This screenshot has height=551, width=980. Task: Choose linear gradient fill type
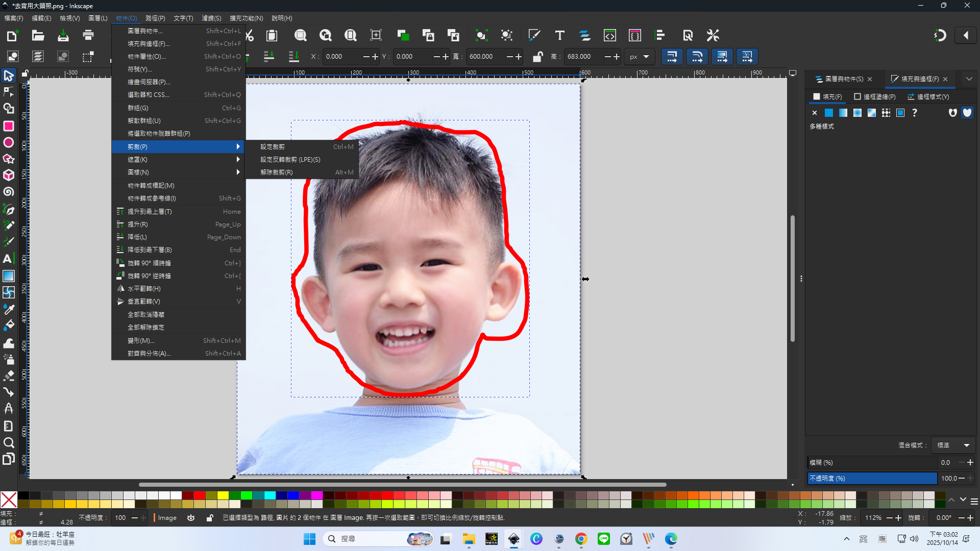pyautogui.click(x=843, y=113)
